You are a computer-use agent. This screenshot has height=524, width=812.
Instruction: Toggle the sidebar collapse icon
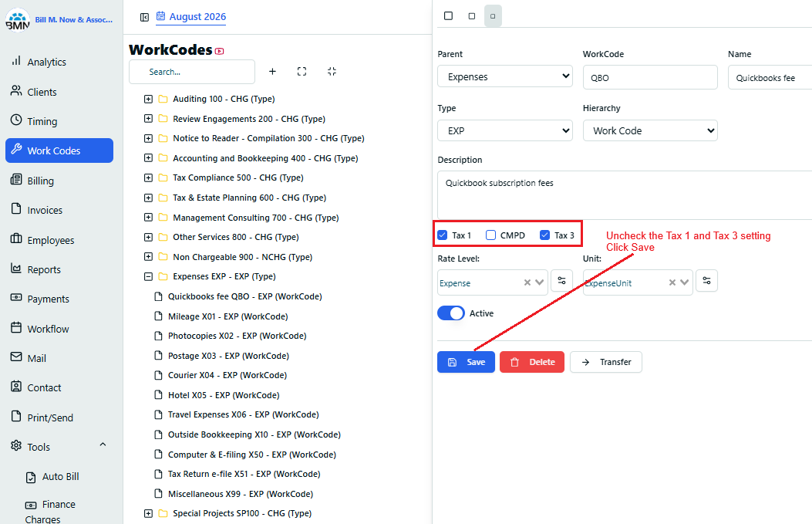pyautogui.click(x=144, y=18)
